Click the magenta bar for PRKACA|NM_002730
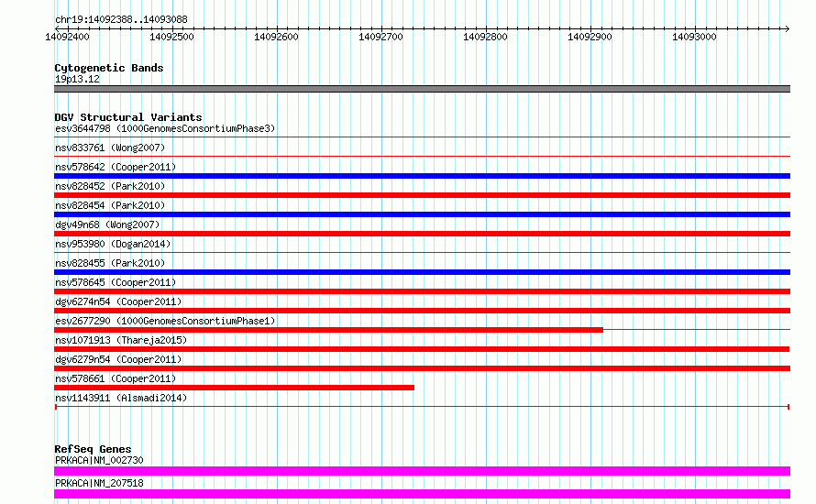816x504 pixels. (422, 471)
